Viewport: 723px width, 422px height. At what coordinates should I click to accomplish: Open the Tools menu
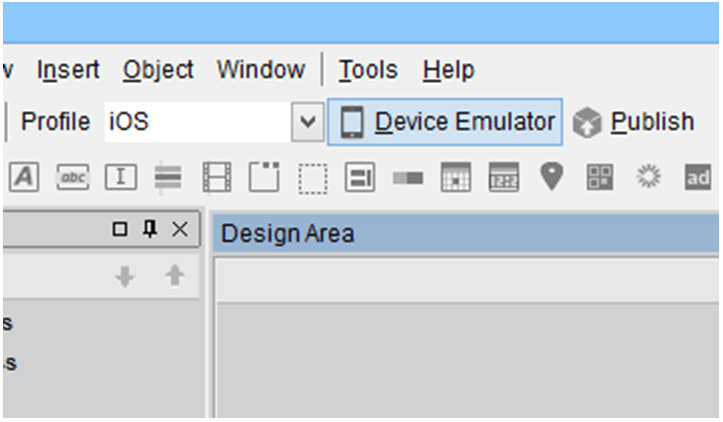(368, 70)
